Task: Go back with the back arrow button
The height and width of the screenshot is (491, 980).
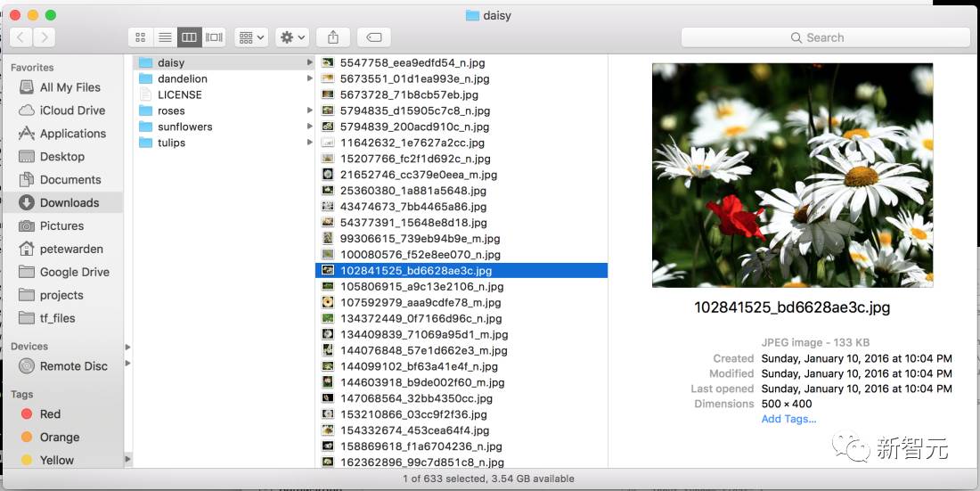Action: tap(20, 37)
